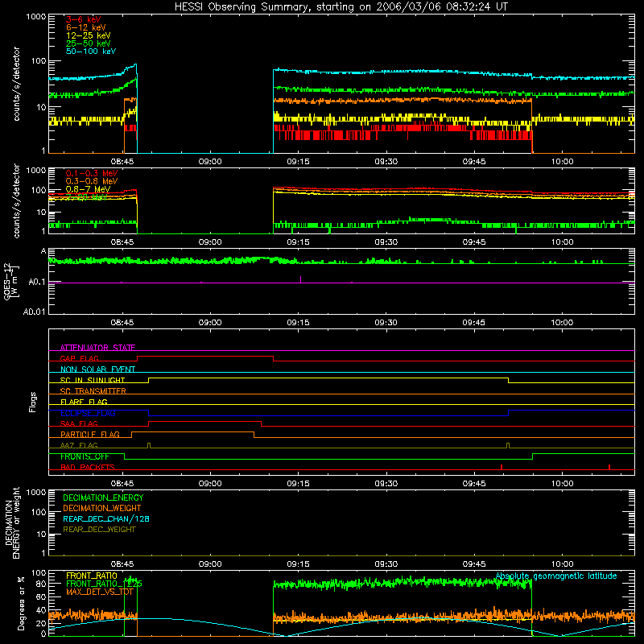644x644 pixels.
Task: Click 10:00 tick under the decimation plot
Action: point(562,564)
